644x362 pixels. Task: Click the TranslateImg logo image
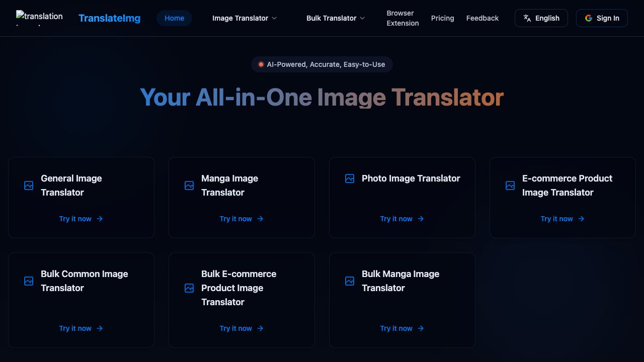pyautogui.click(x=39, y=18)
